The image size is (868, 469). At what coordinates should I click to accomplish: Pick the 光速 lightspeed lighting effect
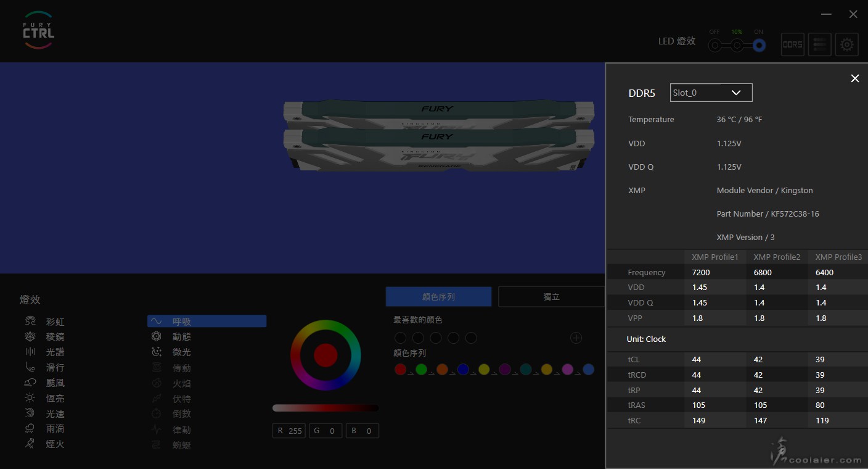coord(44,413)
